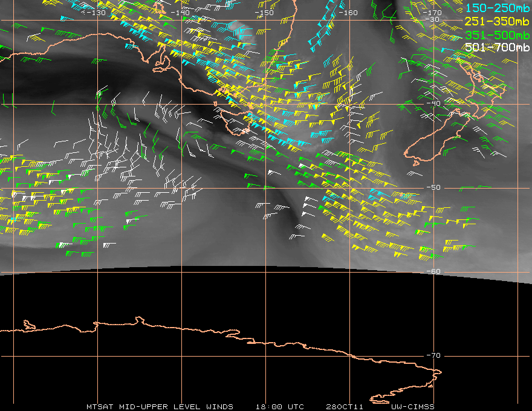Click Tasmania island outline on map

click(x=236, y=121)
